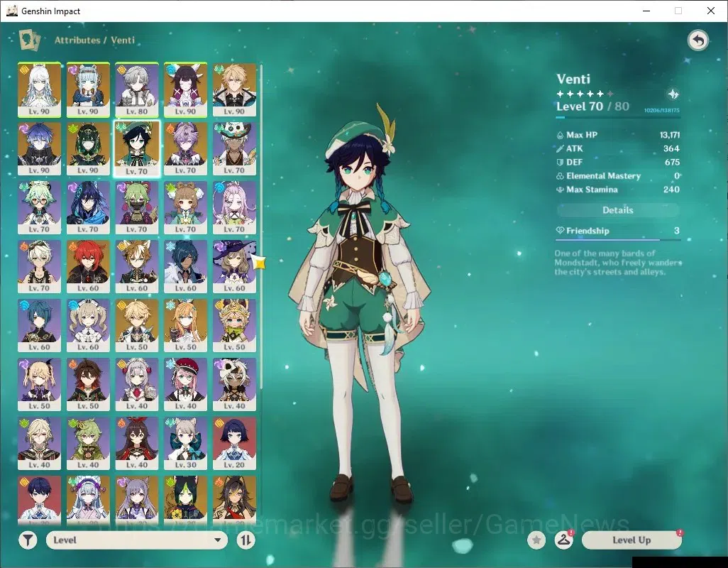Image resolution: width=728 pixels, height=568 pixels.
Task: Open the character archive cards icon
Action: click(x=30, y=40)
